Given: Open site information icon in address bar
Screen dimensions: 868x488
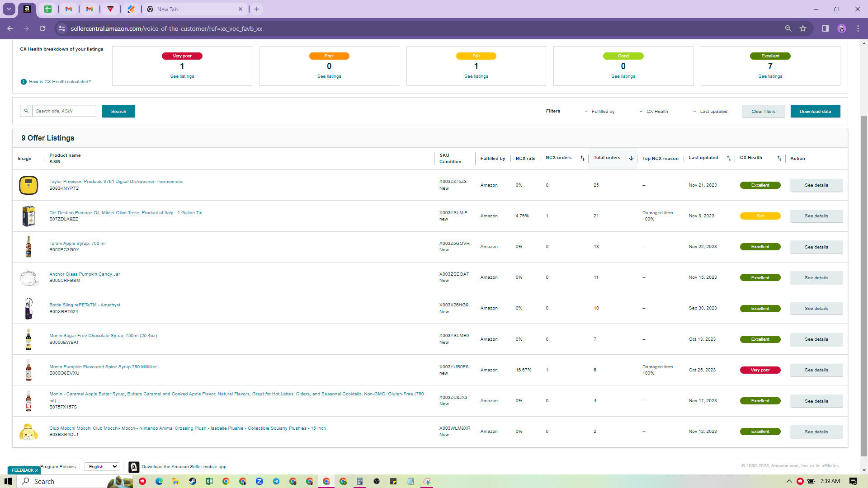Looking at the screenshot, I should (x=62, y=28).
